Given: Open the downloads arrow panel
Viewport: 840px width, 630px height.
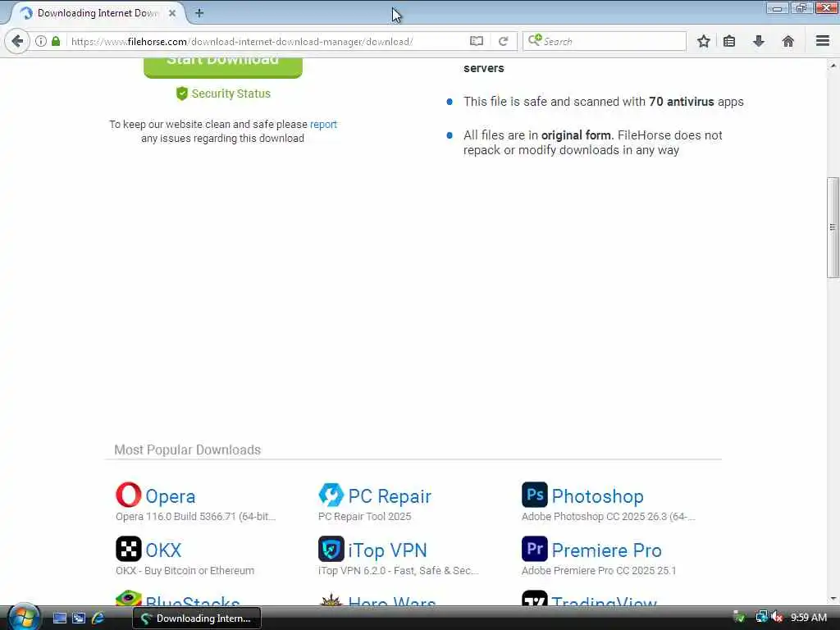Looking at the screenshot, I should click(759, 41).
